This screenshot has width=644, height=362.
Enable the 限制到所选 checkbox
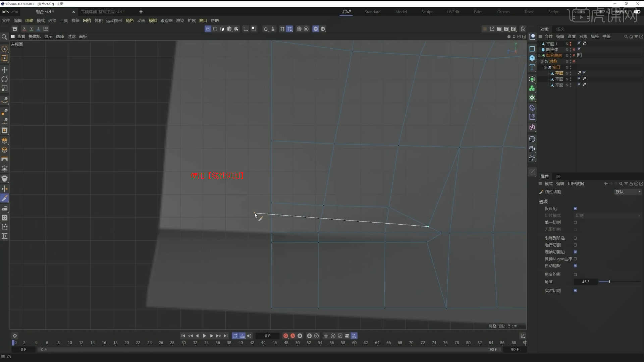tap(575, 238)
